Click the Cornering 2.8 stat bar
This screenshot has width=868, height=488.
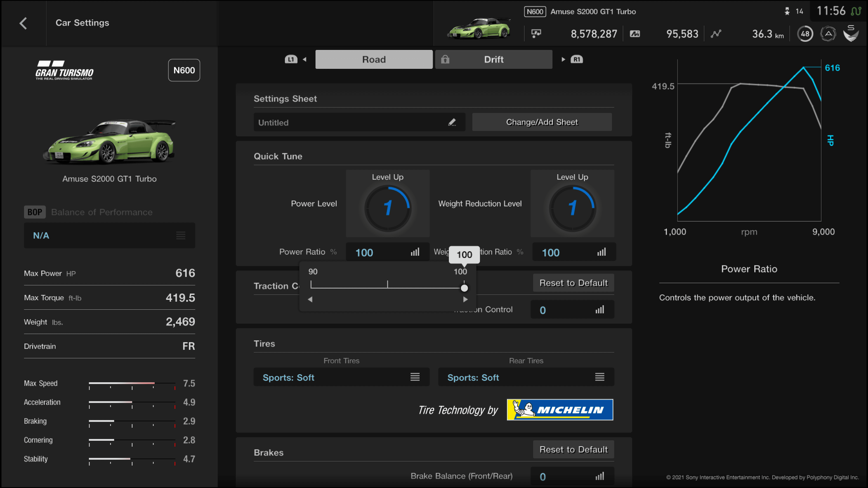tap(132, 440)
